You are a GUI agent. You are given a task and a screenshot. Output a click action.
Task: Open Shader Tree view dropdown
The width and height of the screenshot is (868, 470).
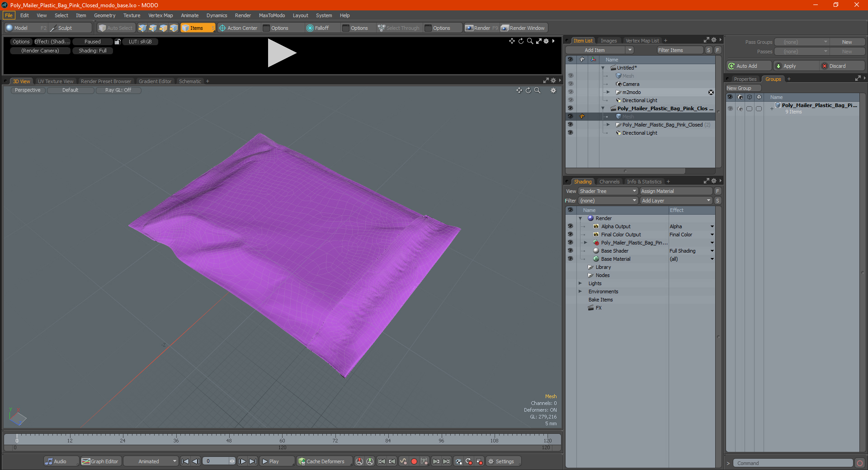[x=608, y=191]
